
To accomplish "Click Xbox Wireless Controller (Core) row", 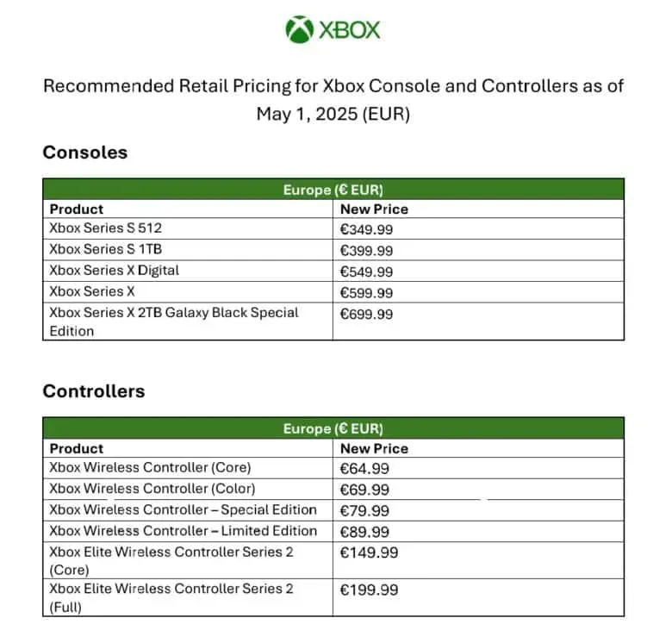I will 150,468.
